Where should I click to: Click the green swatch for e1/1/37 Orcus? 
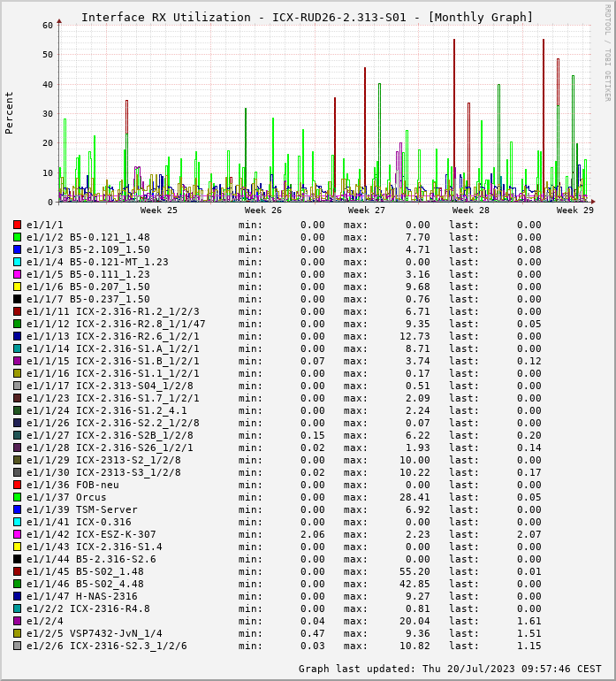coord(17,497)
